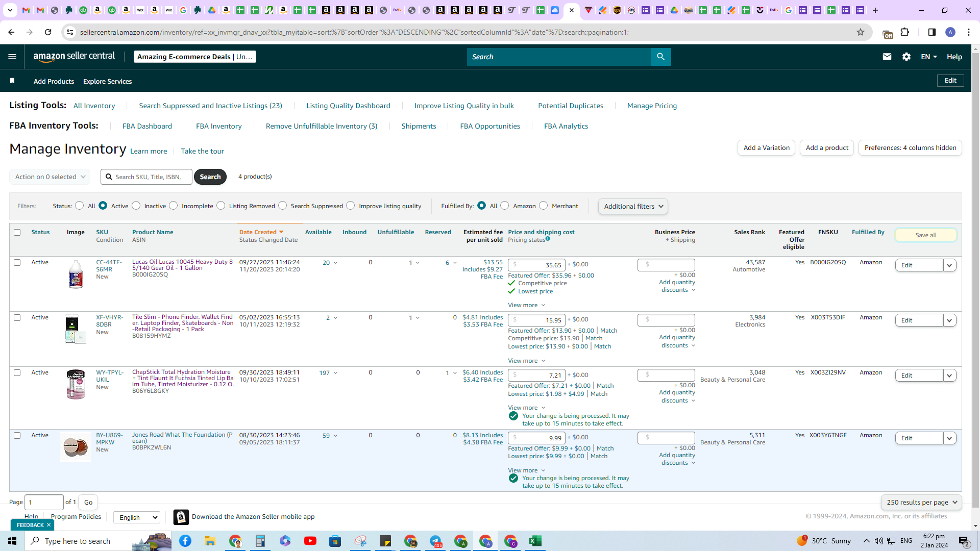Select the All status radio button
This screenshot has width=980, height=551.
tap(79, 206)
